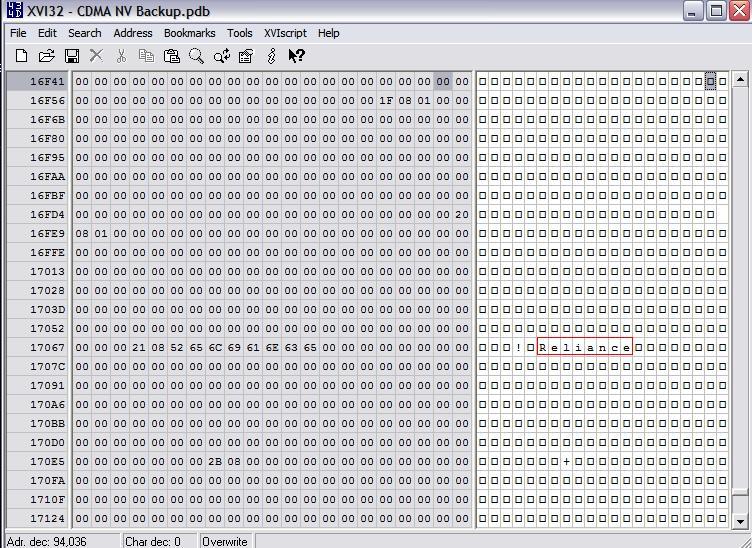Image resolution: width=752 pixels, height=548 pixels.
Task: Open a file with the folder icon
Action: [x=46, y=56]
